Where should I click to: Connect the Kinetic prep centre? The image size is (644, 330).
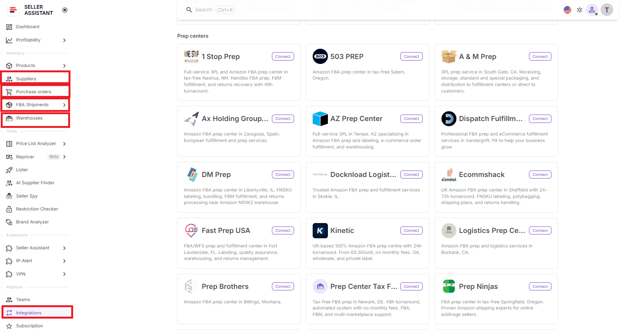pos(412,231)
